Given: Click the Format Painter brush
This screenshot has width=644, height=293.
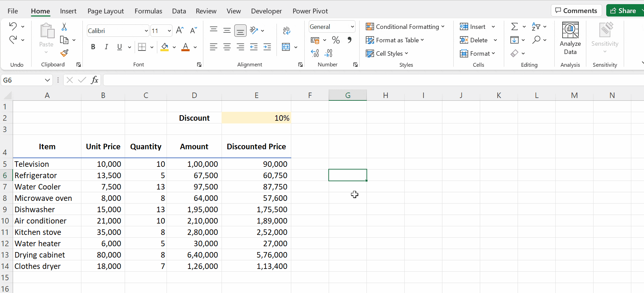Looking at the screenshot, I should pyautogui.click(x=64, y=53).
